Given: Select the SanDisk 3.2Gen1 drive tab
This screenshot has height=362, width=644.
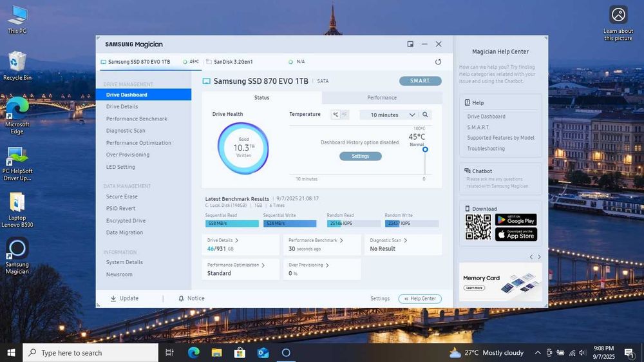Looking at the screenshot, I should (256, 62).
